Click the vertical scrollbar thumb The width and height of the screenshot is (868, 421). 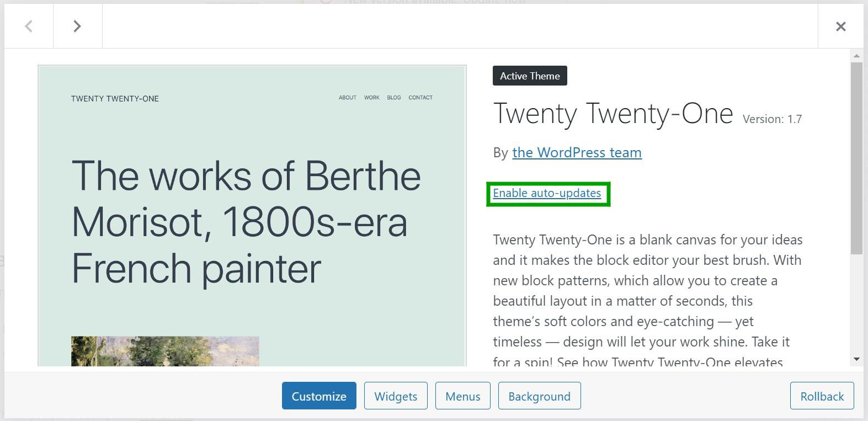pyautogui.click(x=856, y=158)
